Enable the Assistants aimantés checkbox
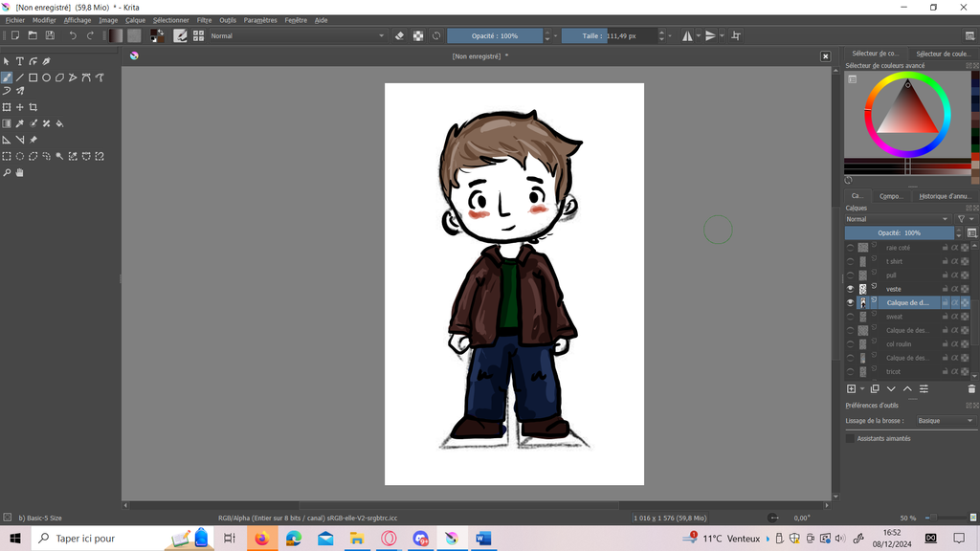The image size is (980, 551). point(850,438)
